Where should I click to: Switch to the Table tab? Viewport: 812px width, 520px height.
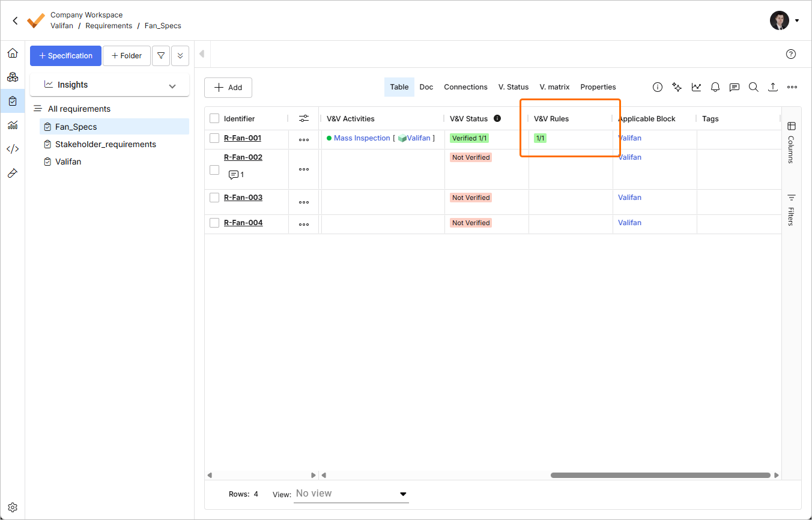pos(399,87)
